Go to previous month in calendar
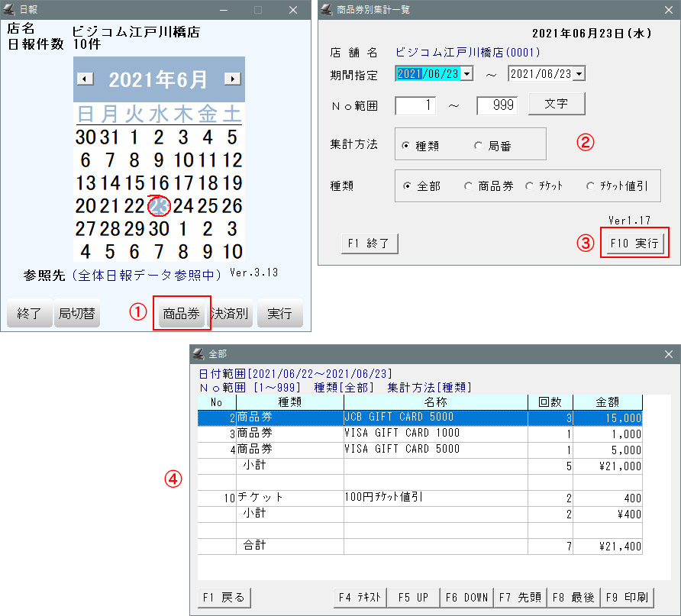This screenshot has width=681, height=616. tap(86, 79)
